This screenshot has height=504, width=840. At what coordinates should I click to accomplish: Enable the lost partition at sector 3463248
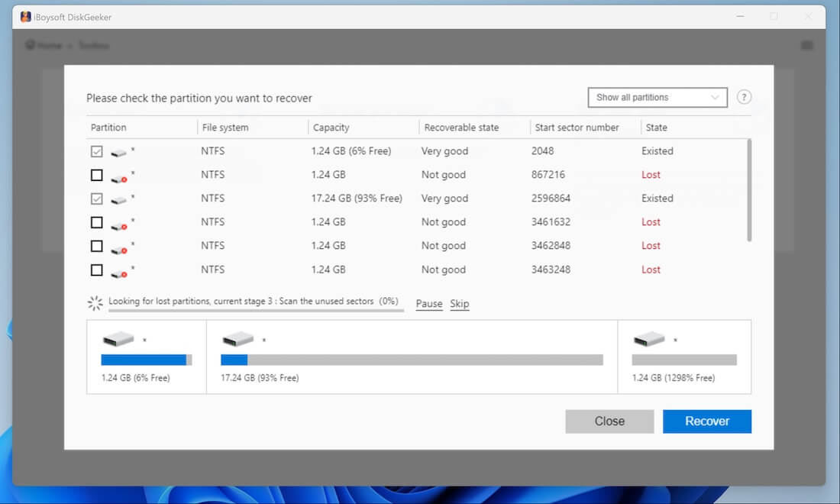[x=96, y=270]
